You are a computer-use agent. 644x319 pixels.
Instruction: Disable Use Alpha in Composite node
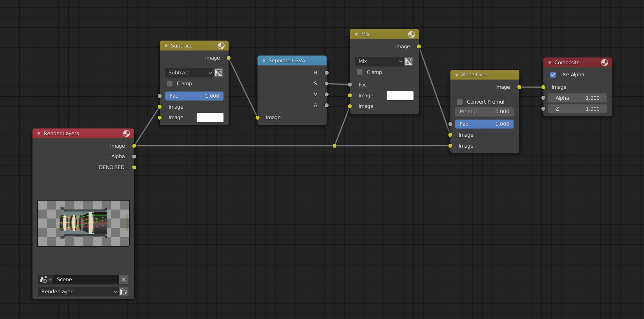point(553,75)
